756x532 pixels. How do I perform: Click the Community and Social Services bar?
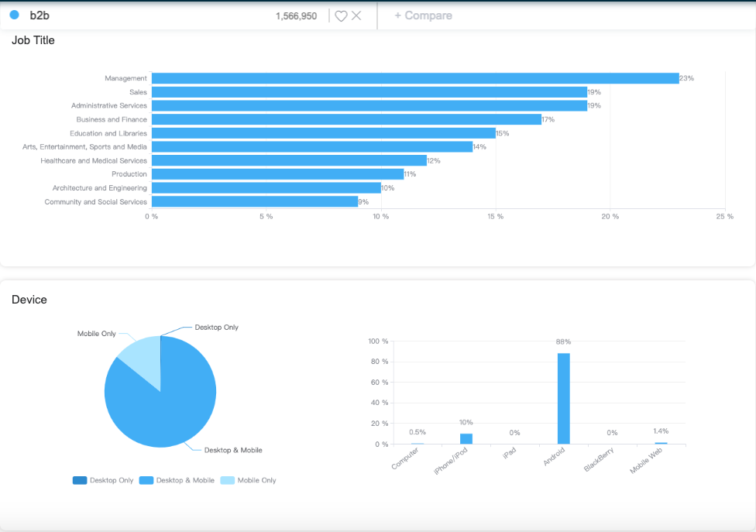255,201
